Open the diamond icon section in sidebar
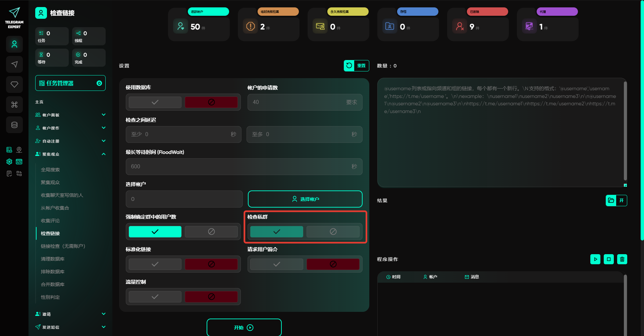 click(14, 85)
